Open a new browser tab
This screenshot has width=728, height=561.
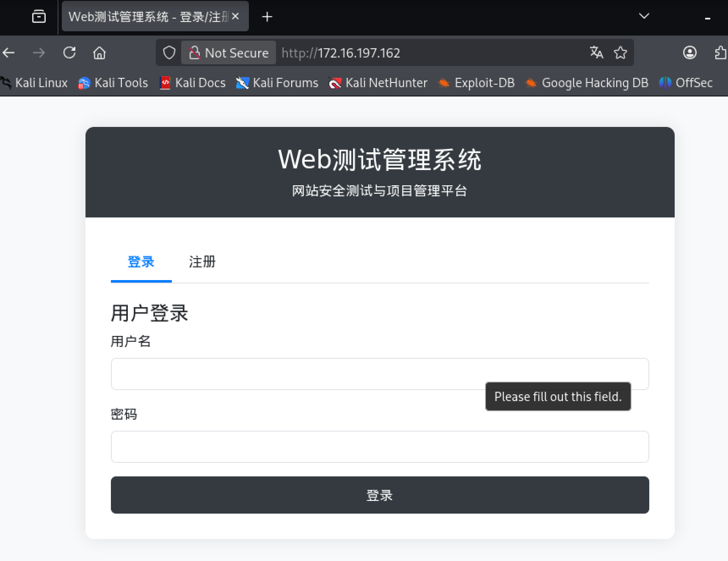click(x=267, y=17)
